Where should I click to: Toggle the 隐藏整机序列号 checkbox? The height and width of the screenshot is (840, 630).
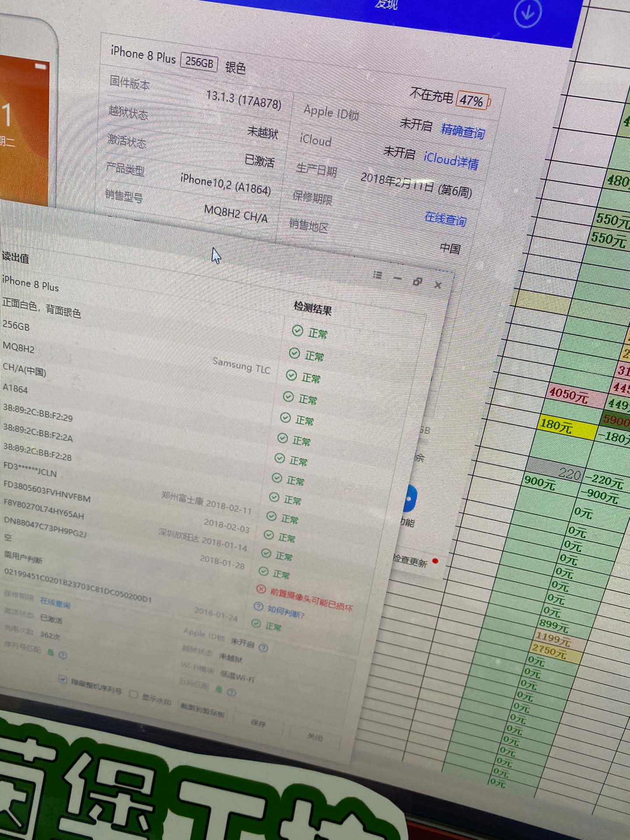tap(63, 679)
